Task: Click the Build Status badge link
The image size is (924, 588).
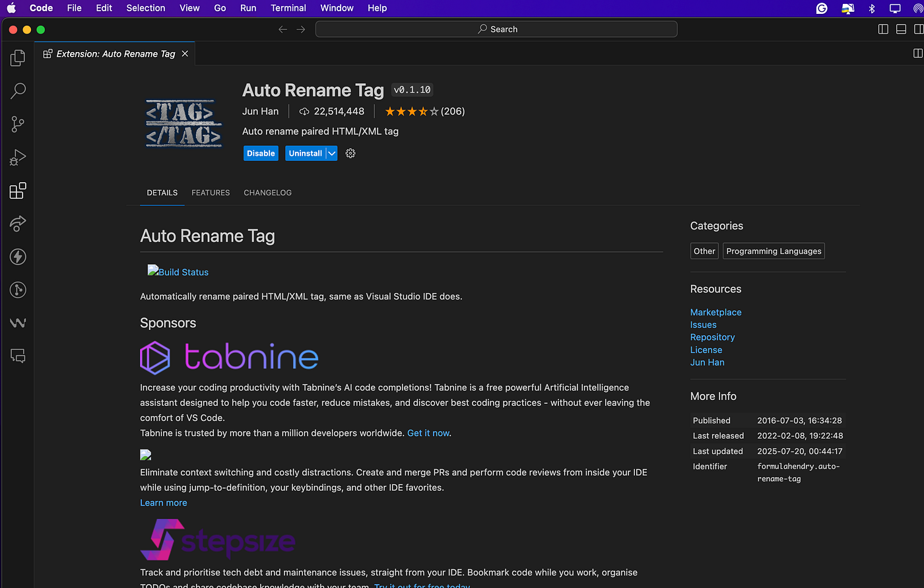Action: pos(178,271)
